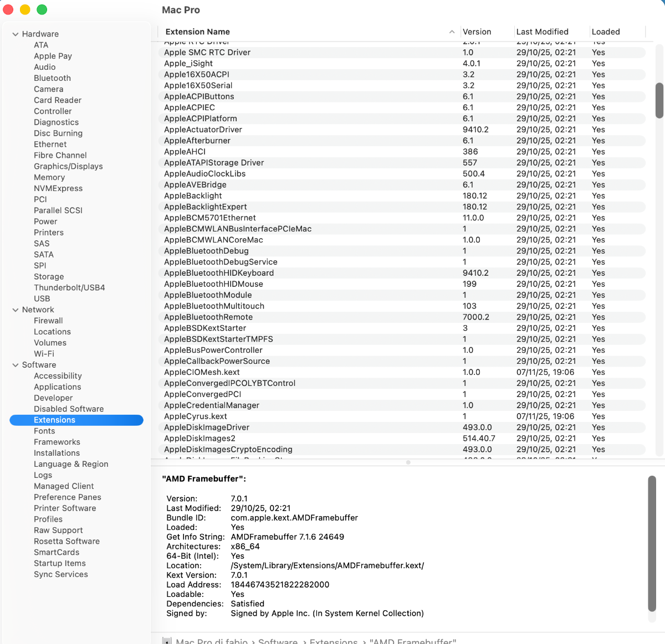
Task: Click Software in the path bar
Action: point(278,641)
